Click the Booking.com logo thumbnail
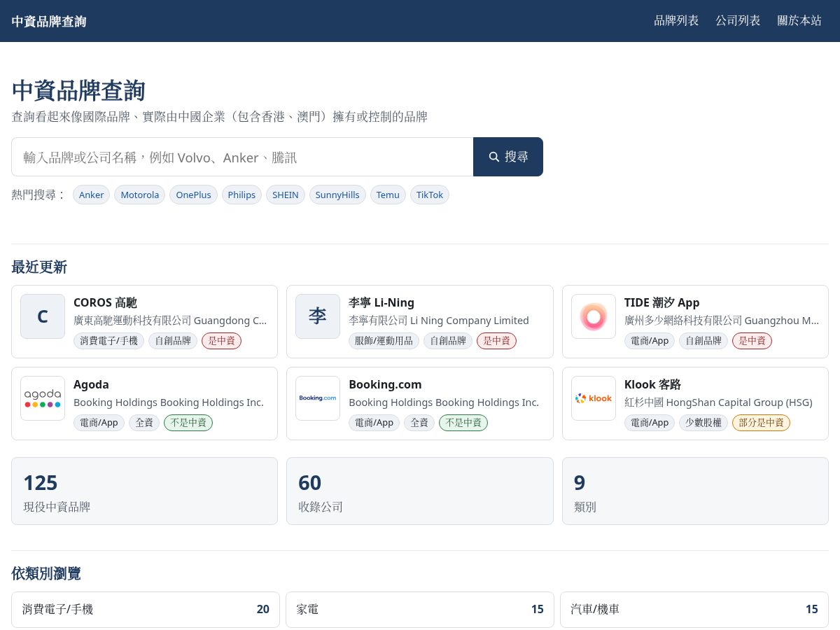The height and width of the screenshot is (630, 840). coord(318,398)
